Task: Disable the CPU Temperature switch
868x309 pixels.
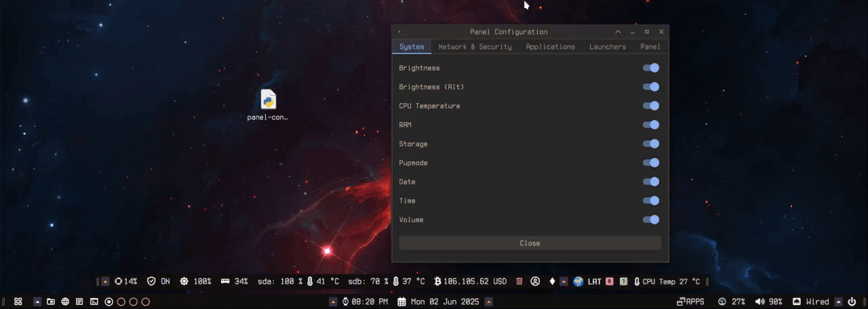Action: pyautogui.click(x=651, y=106)
